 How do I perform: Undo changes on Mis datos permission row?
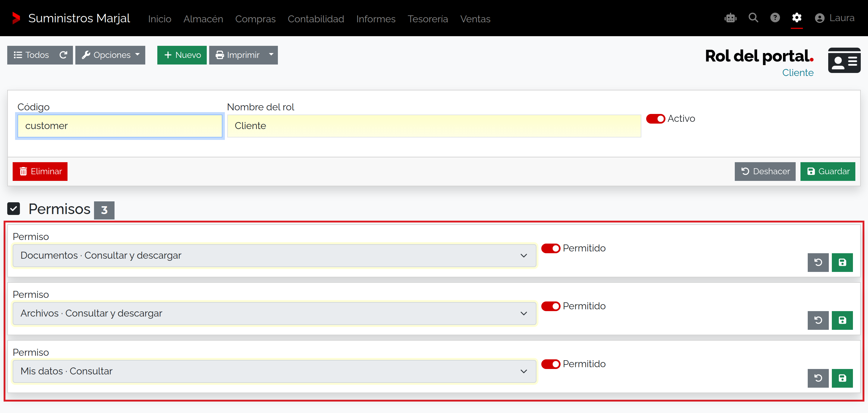[818, 378]
